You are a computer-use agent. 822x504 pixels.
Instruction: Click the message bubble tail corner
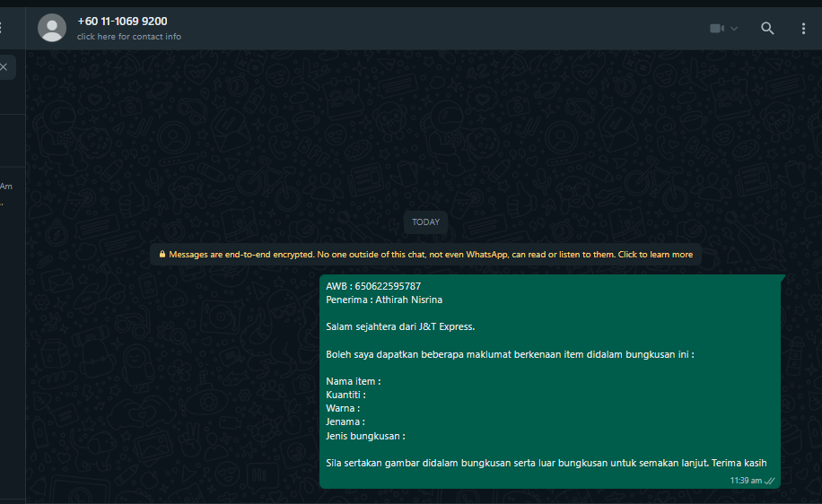[782, 278]
